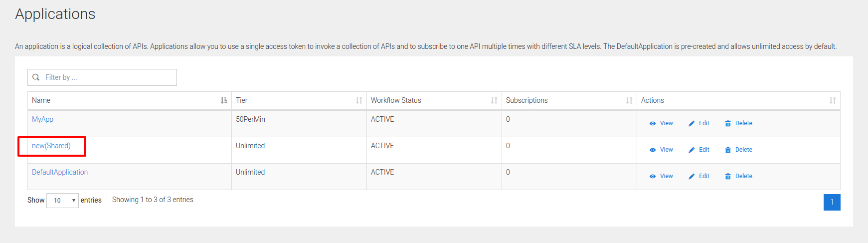Click the trash icon for MyApp
Screen dimensions: 868x243
728,124
